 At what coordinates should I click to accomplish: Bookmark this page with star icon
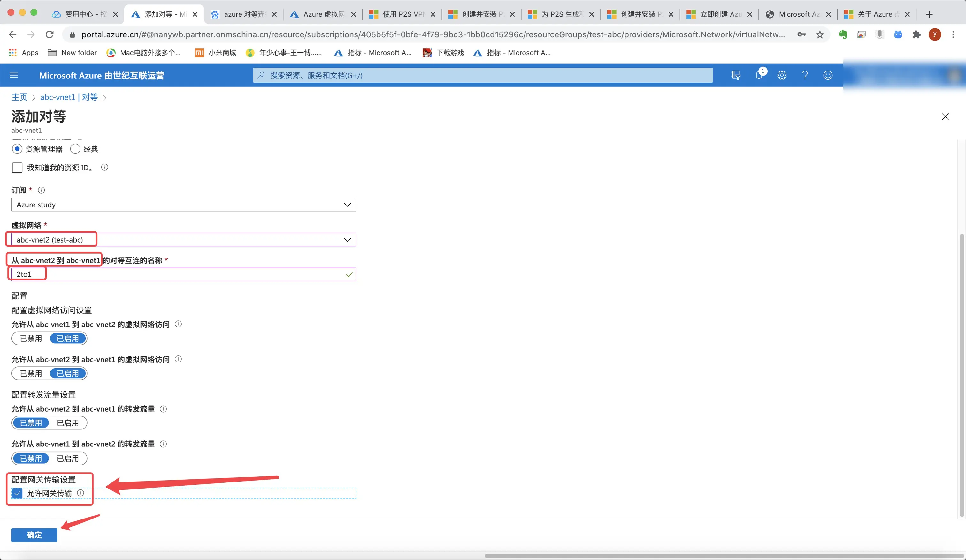point(820,35)
